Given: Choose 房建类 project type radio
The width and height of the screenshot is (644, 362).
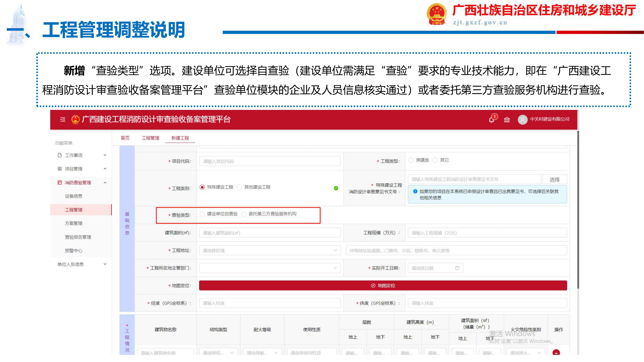Looking at the screenshot, I should click(x=411, y=160).
